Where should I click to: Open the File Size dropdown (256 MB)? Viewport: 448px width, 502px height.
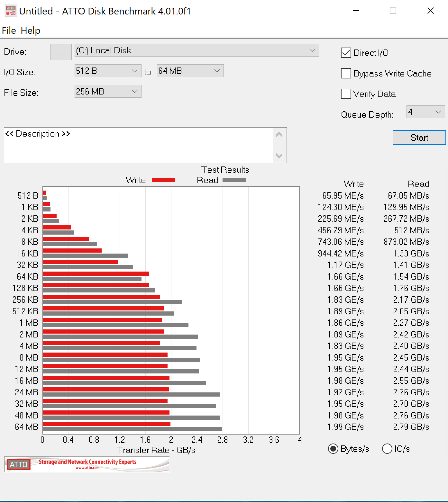108,91
